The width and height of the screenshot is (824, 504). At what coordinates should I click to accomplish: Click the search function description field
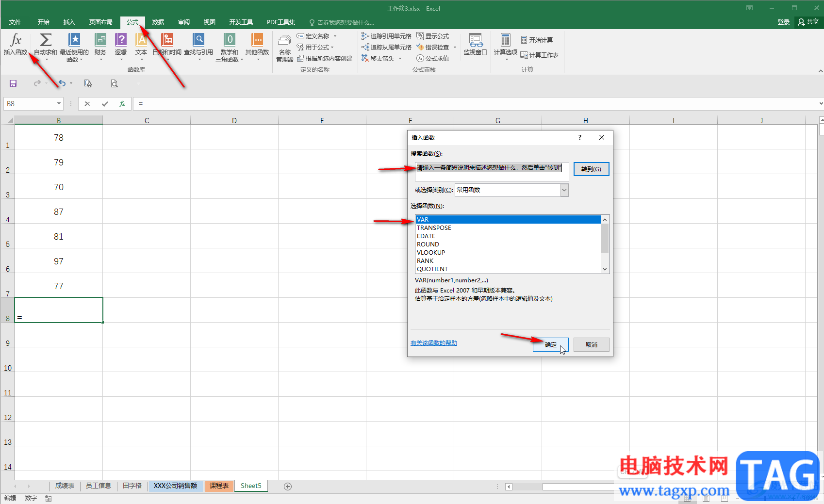coord(492,172)
